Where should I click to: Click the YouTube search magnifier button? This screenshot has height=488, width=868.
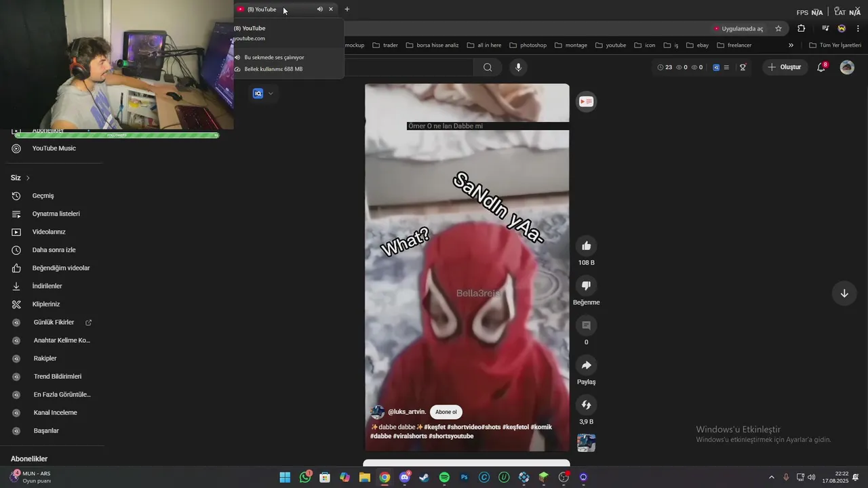click(488, 67)
